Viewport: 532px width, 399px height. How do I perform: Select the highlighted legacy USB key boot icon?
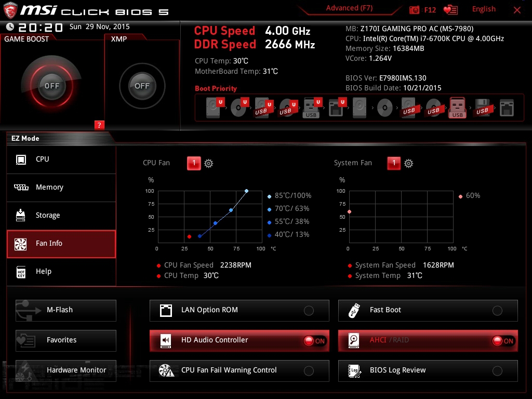[x=458, y=108]
